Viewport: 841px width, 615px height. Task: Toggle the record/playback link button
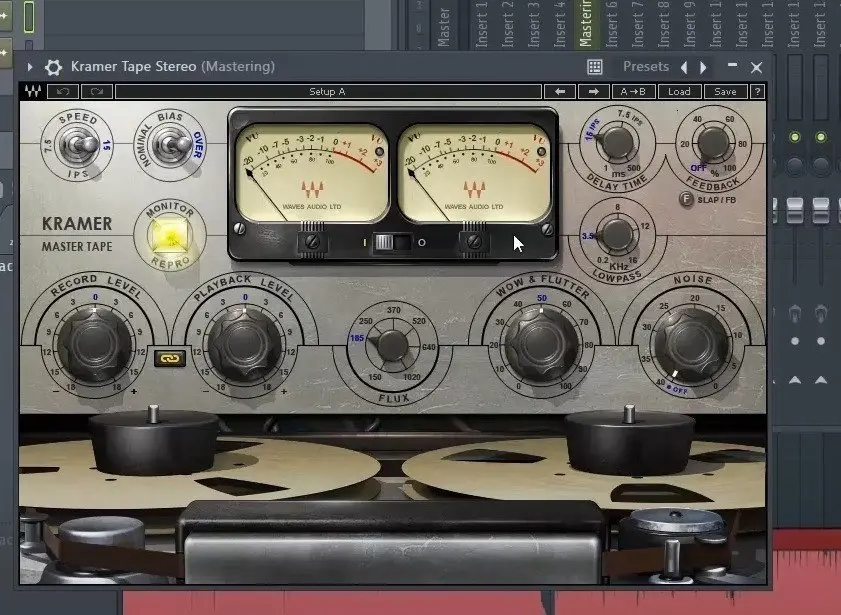[x=169, y=358]
